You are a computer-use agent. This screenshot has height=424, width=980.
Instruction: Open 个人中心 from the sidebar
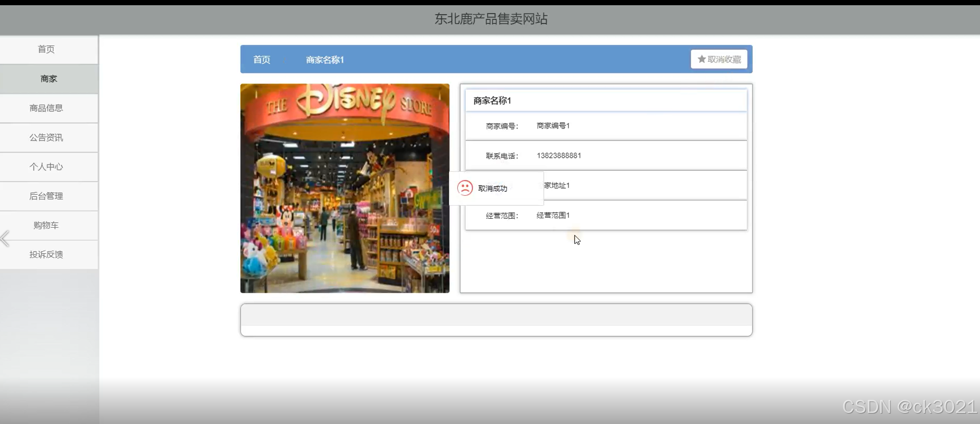49,167
